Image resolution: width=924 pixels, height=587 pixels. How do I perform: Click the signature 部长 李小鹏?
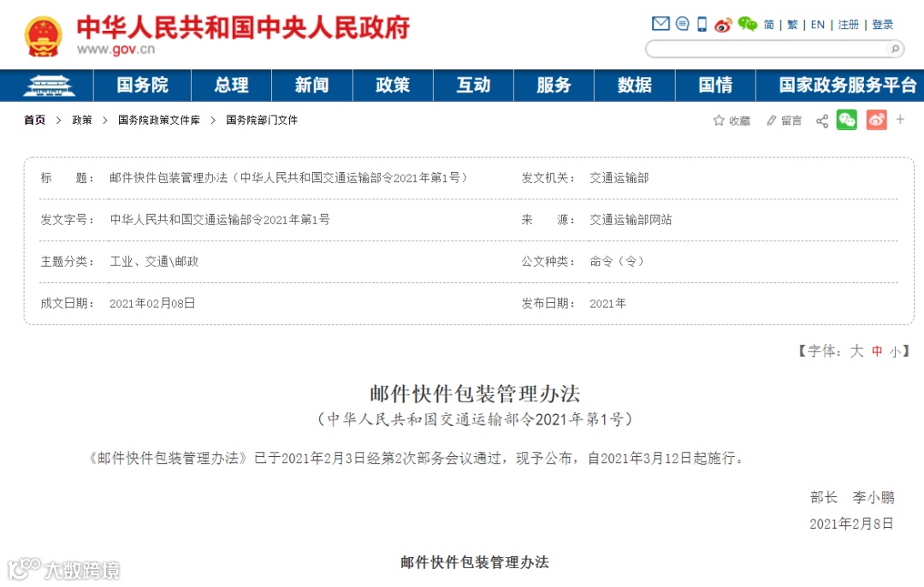(852, 497)
